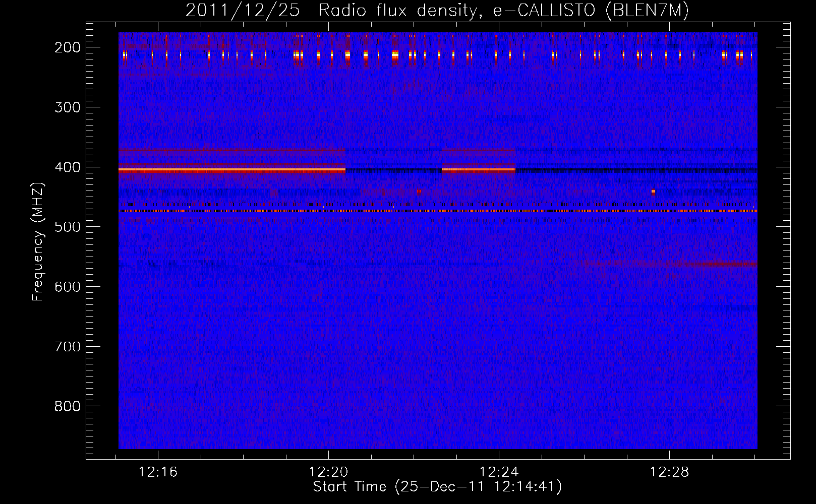Click the 12:24 time tick label
Screen dimensions: 816x504
(x=499, y=472)
